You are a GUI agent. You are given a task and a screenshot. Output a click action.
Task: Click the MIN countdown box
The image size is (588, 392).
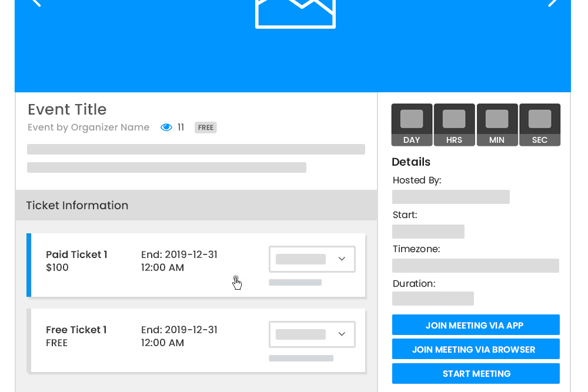tap(497, 125)
